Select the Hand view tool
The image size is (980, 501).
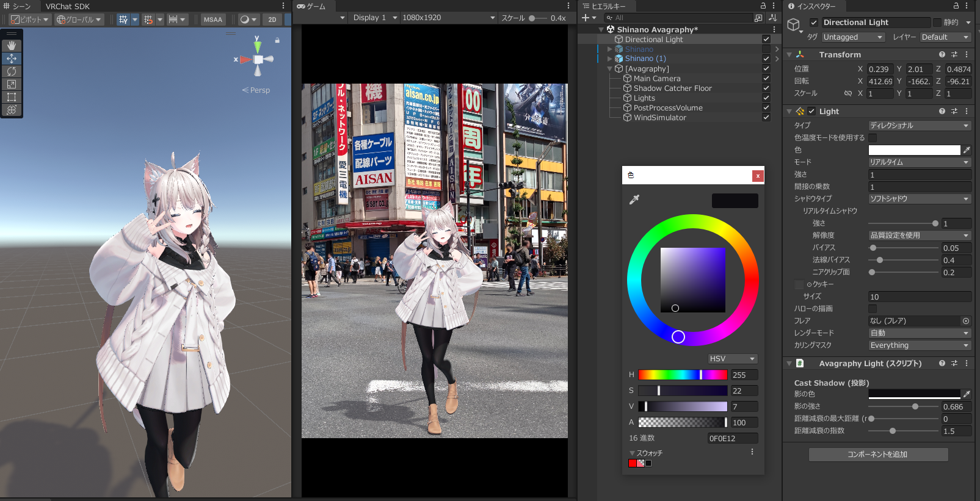[x=12, y=46]
